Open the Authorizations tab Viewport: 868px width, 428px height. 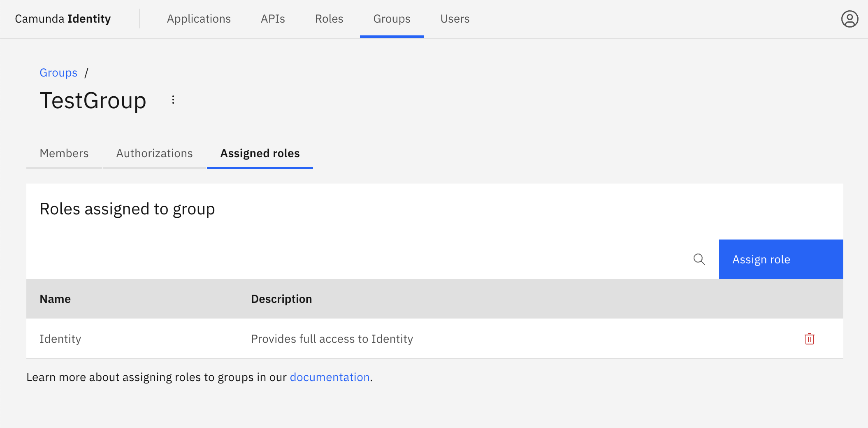tap(154, 153)
